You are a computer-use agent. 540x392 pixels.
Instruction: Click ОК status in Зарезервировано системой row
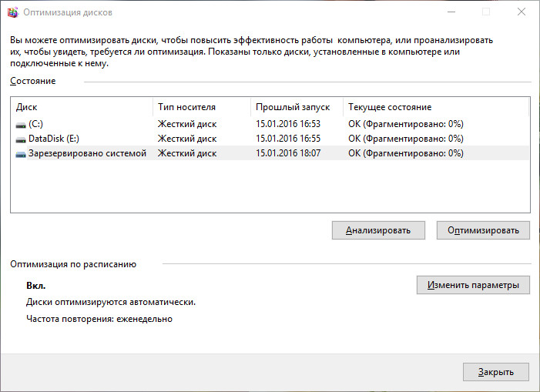(x=406, y=153)
